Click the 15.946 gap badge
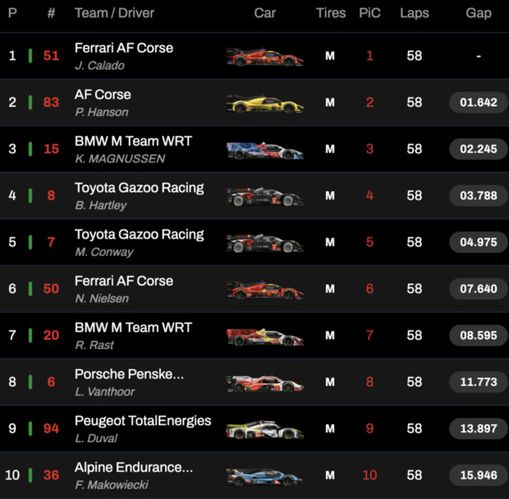 click(478, 475)
